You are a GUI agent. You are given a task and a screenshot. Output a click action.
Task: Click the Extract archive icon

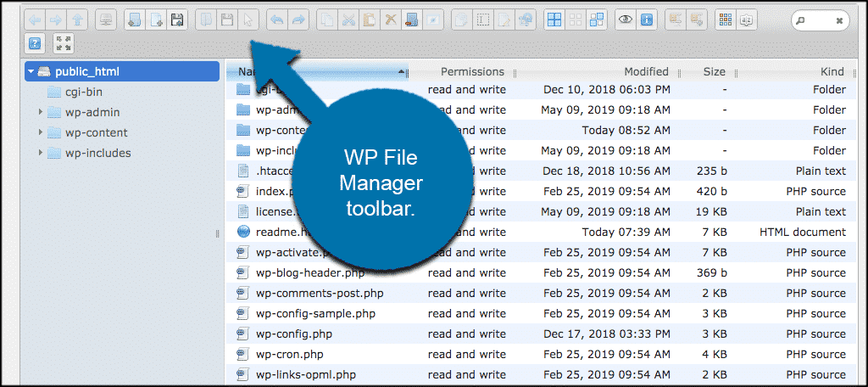676,20
